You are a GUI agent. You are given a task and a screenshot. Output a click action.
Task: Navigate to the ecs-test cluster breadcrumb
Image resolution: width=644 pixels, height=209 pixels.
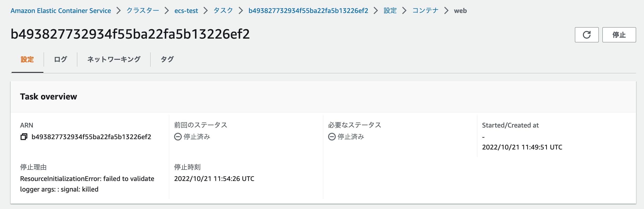click(186, 11)
